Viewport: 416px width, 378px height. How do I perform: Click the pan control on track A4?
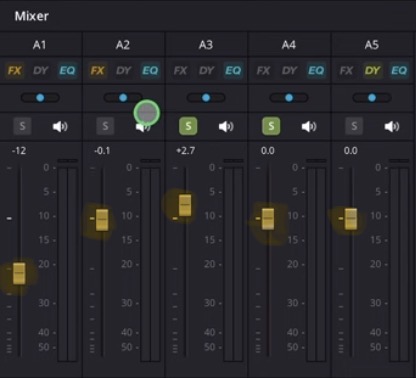point(289,98)
